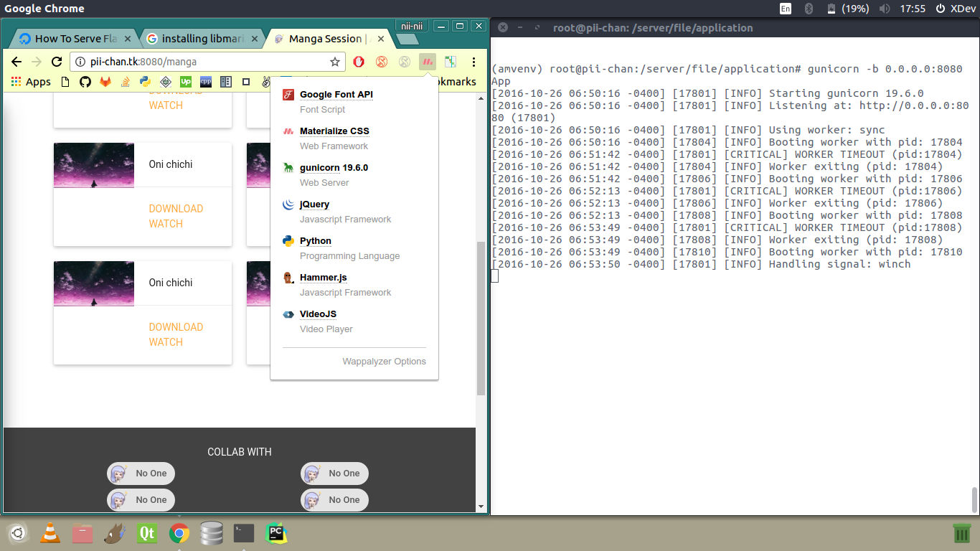
Task: Open Wappalyzer Options link
Action: [384, 362]
